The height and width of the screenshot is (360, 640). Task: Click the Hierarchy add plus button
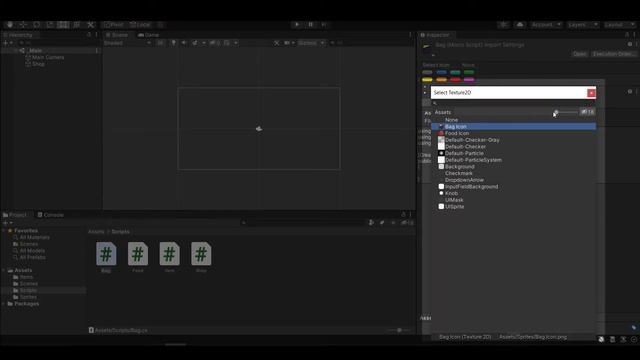tap(5, 43)
